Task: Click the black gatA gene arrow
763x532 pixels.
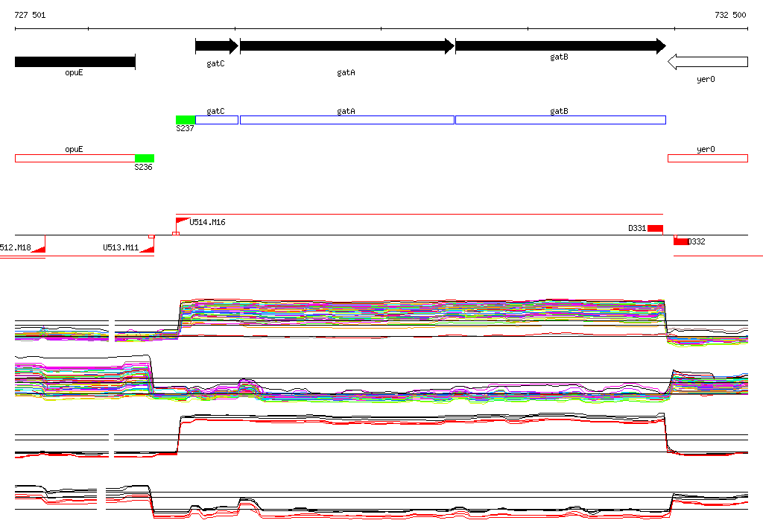Action: [x=347, y=46]
